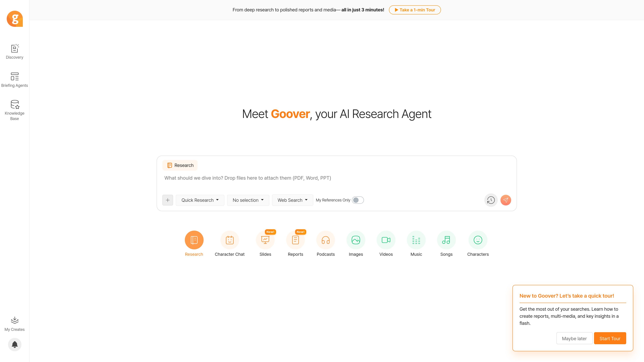
Task: Click the 'Get the most out of your searches' description
Action: click(x=569, y=316)
